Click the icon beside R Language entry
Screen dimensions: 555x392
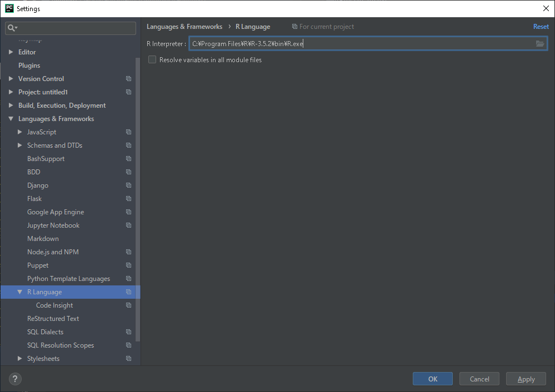tap(128, 292)
